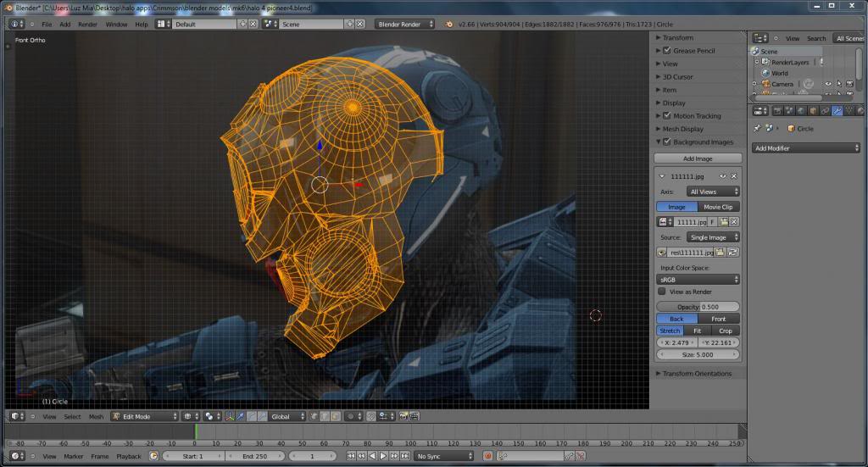Open the Edit Mode selector dropdown

(145, 416)
